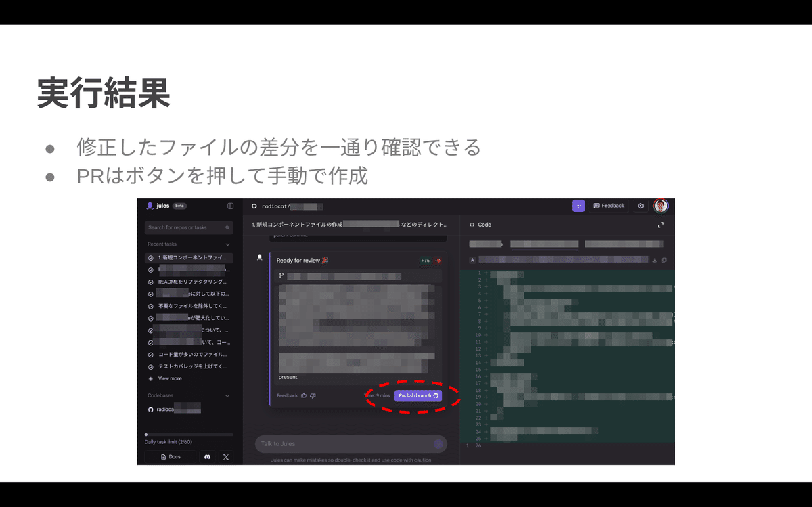The height and width of the screenshot is (507, 812).
Task: Give thumbs up feedback on the review
Action: [x=304, y=396]
